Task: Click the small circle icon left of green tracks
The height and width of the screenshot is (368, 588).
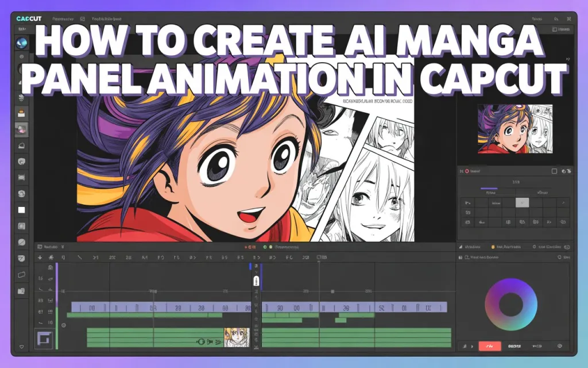Action: (63, 325)
